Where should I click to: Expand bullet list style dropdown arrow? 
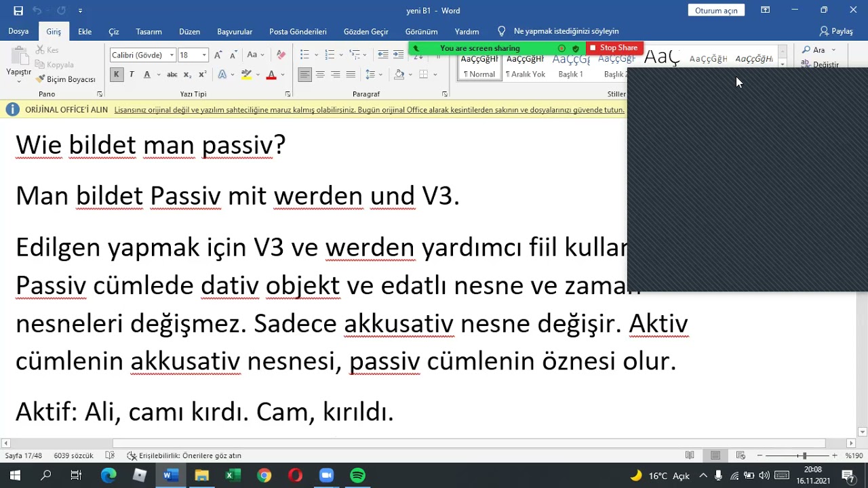pyautogui.click(x=316, y=55)
